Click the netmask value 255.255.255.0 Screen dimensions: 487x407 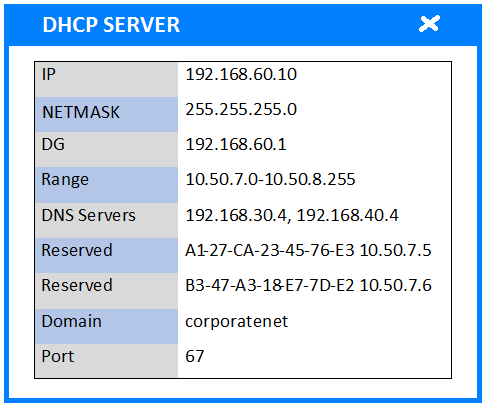tap(241, 109)
